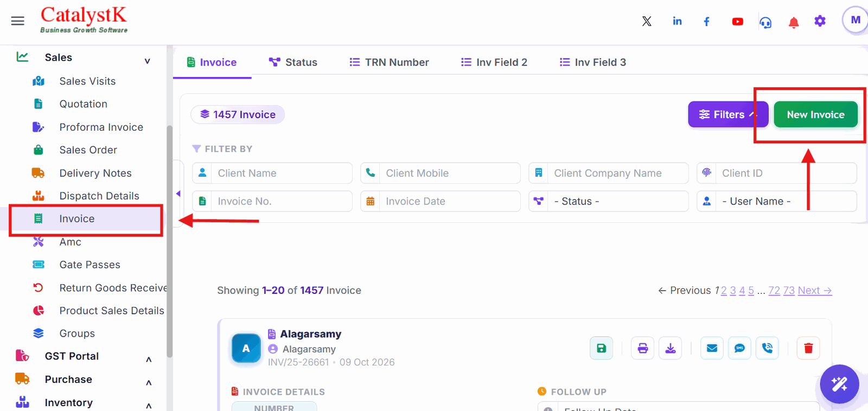
Task: Go to the Next page link
Action: [x=815, y=291]
